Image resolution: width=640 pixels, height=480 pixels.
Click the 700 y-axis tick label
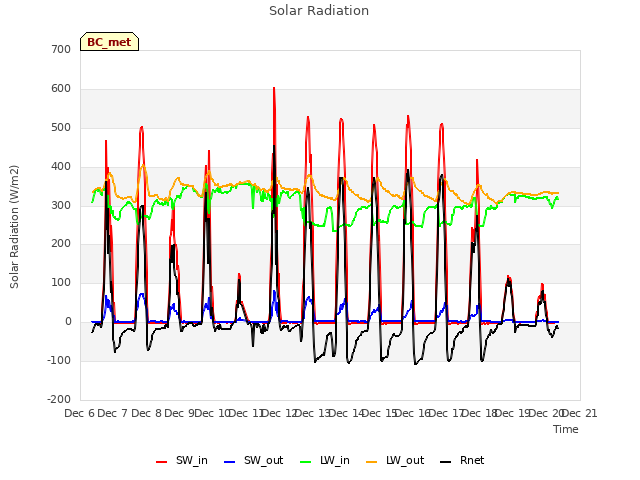61,49
